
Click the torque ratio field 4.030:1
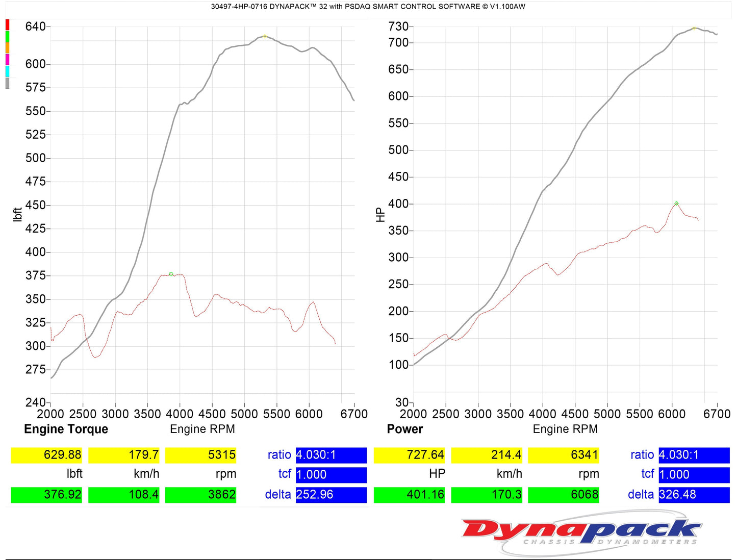[331, 455]
